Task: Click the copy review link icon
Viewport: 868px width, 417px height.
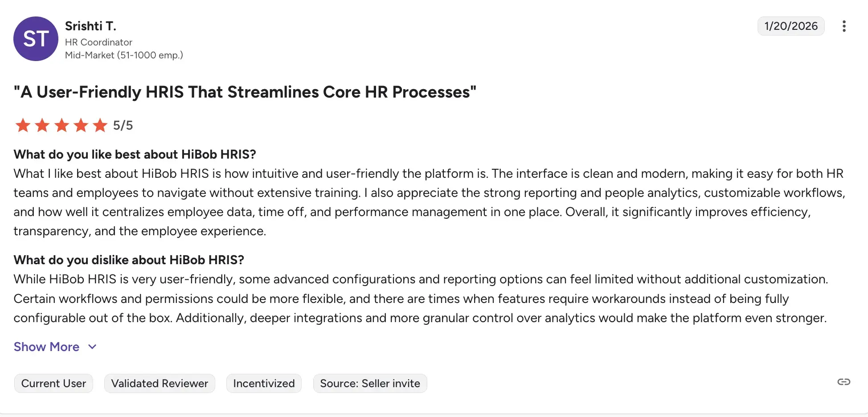Action: click(843, 382)
